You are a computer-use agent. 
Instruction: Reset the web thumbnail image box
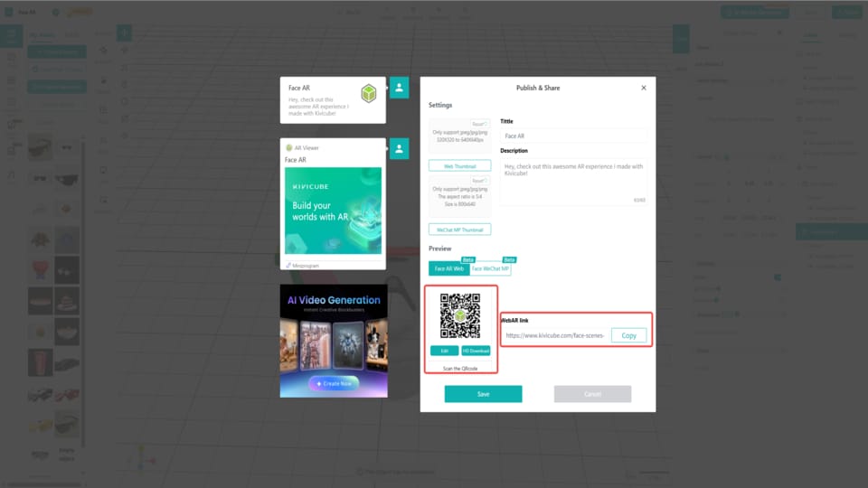coord(479,124)
